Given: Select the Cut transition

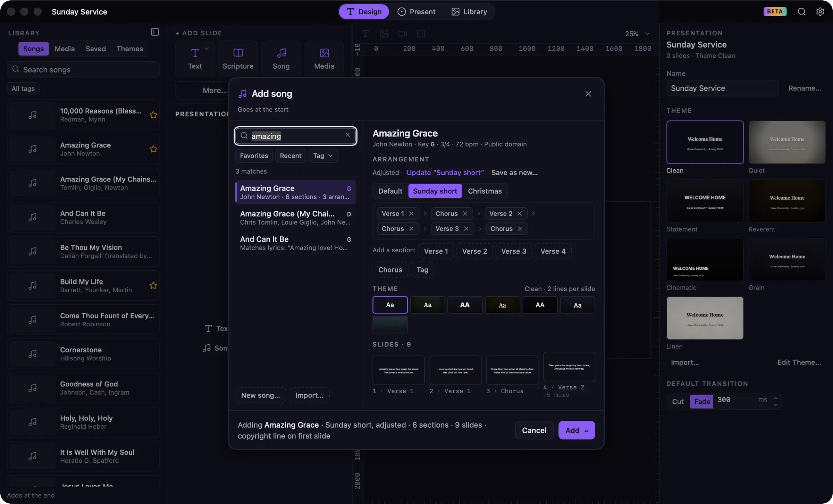Looking at the screenshot, I should [678, 402].
